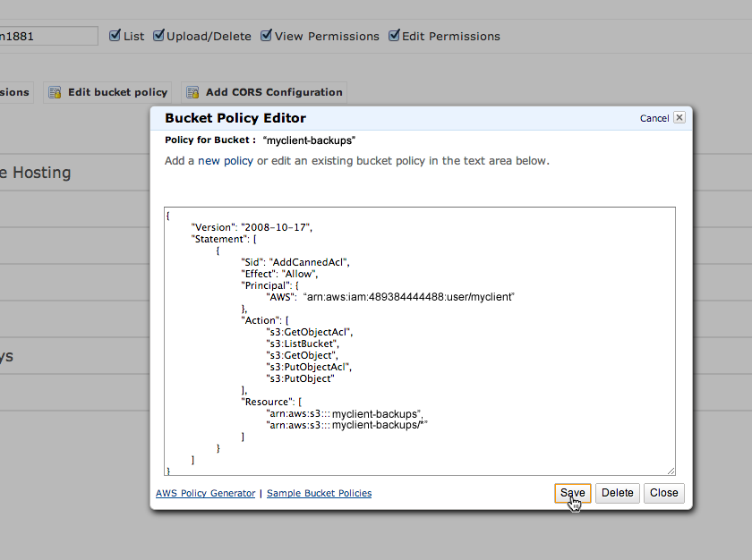
Task: Click the "Effect": "Allow" line
Action: point(279,274)
